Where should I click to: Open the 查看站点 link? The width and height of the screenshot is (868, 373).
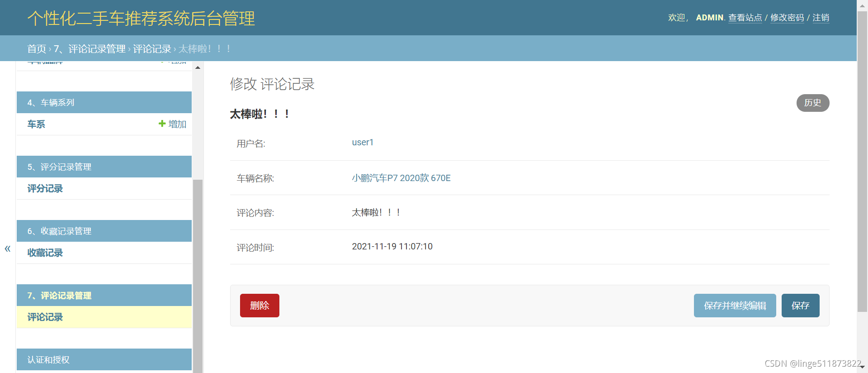(x=745, y=18)
